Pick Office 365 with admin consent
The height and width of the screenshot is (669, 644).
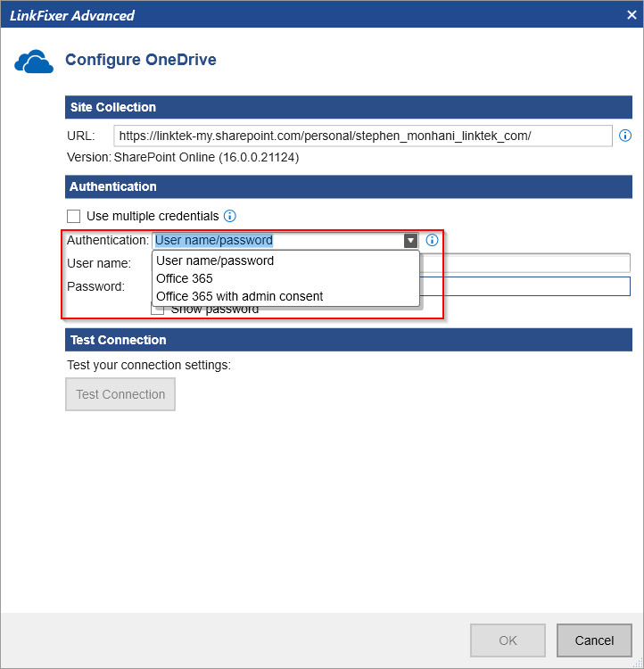(285, 296)
